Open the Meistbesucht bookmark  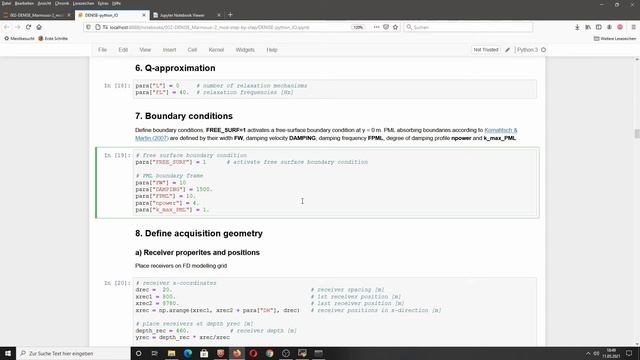point(19,38)
